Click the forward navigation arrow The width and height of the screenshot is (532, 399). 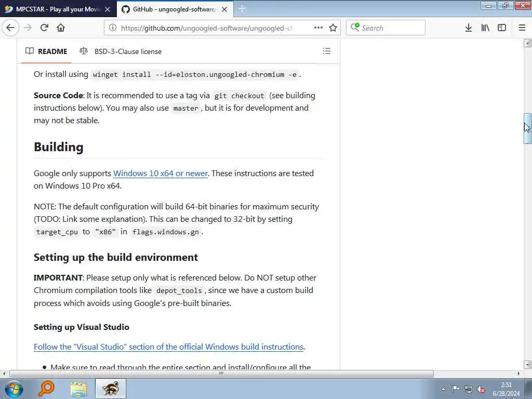tap(28, 28)
